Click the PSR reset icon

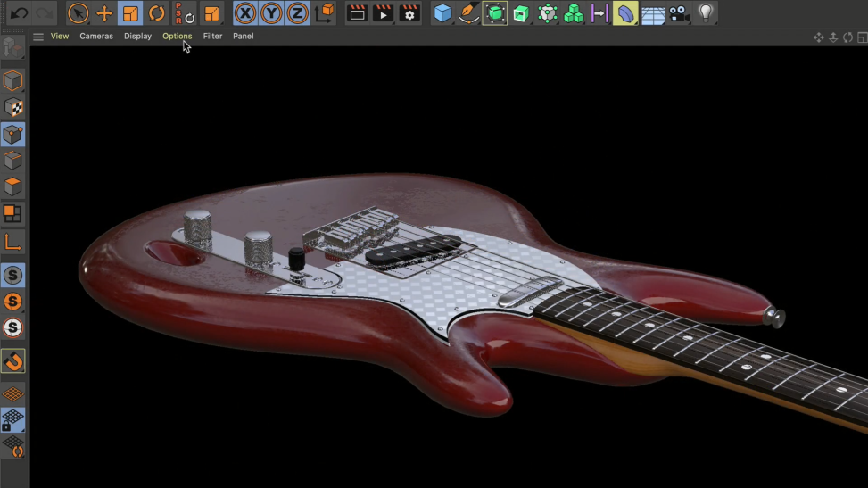pyautogui.click(x=184, y=13)
